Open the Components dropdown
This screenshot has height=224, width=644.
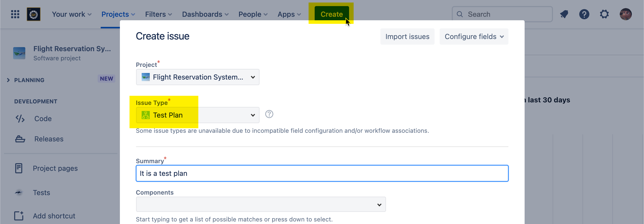261,204
